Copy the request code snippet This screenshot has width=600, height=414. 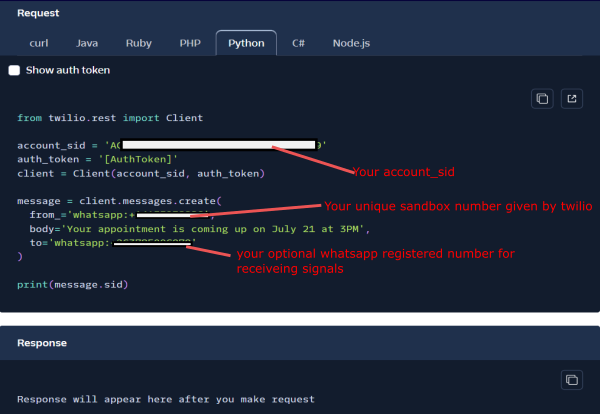click(542, 99)
